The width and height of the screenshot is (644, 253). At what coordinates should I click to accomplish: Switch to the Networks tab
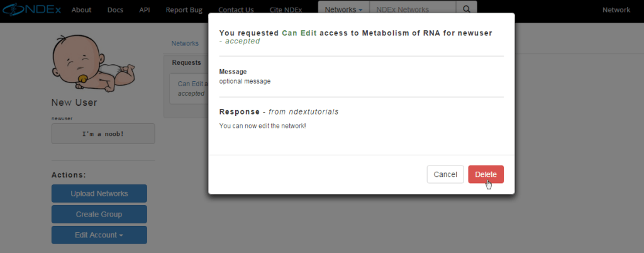click(185, 43)
